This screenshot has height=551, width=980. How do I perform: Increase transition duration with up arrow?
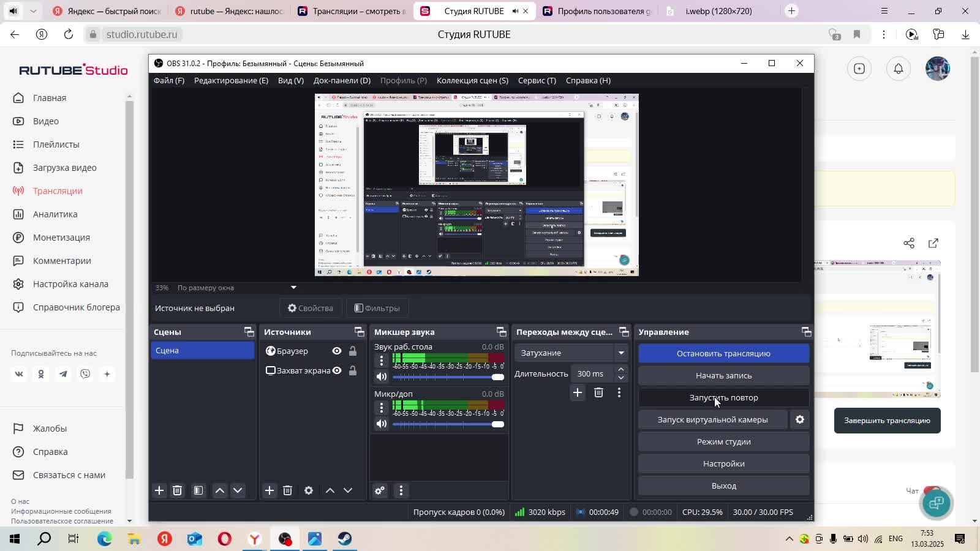(621, 369)
